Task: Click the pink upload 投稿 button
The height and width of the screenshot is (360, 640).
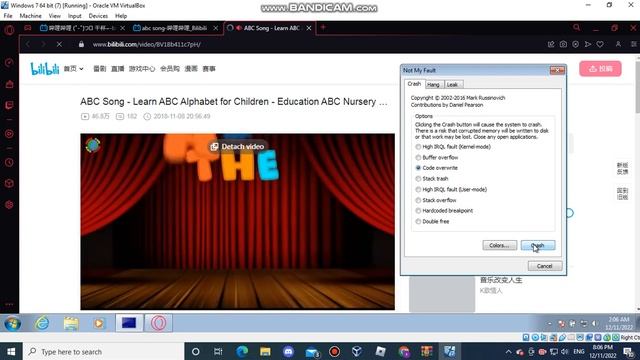Action: pyautogui.click(x=600, y=69)
